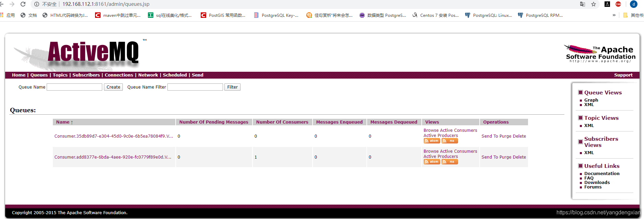The image size is (644, 219).
Task: Open the PostgreSQL Key bookmark
Action: tap(276, 15)
